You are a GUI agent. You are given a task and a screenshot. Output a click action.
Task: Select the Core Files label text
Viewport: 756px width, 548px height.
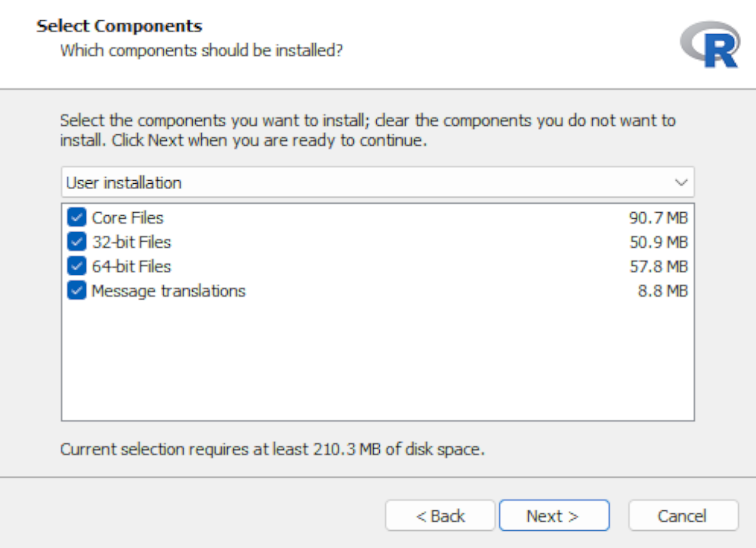pyautogui.click(x=128, y=218)
